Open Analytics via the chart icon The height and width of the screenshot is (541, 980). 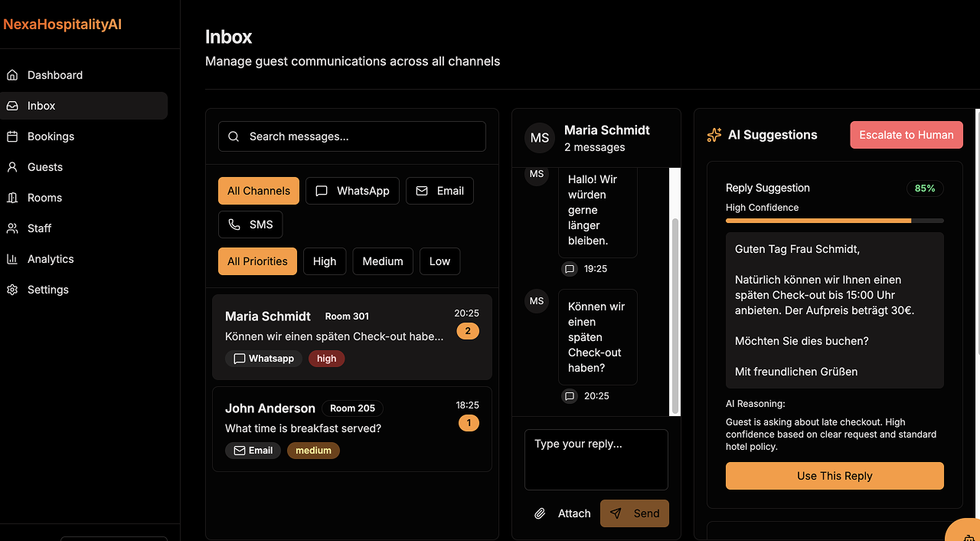point(11,258)
